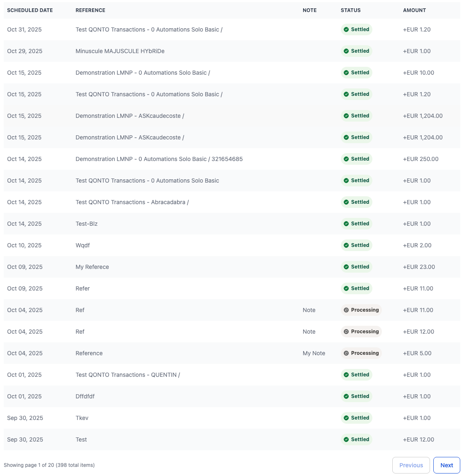This screenshot has height=476, width=464.
Task: Click the amount +EUR 10.00
Action: 418,73
